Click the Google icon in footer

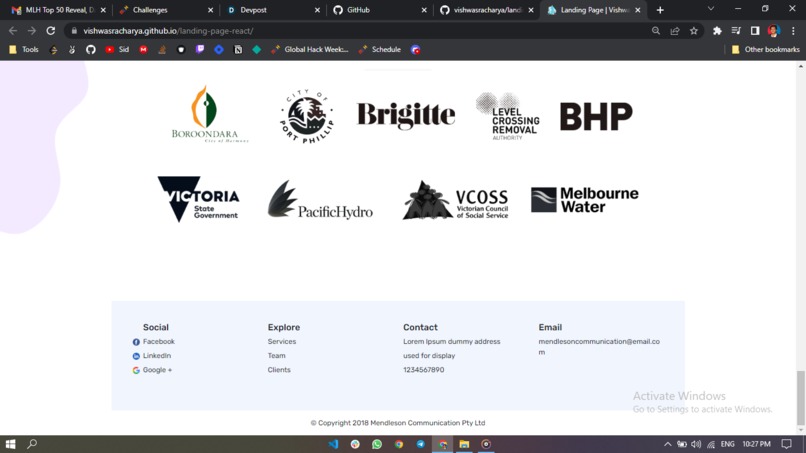pyautogui.click(x=136, y=370)
